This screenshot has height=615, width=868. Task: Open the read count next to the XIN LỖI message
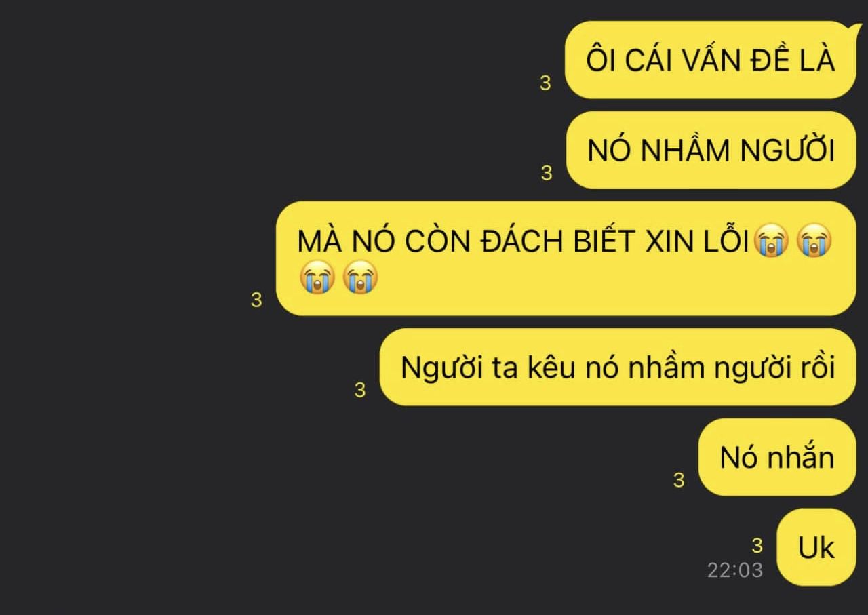click(x=256, y=300)
